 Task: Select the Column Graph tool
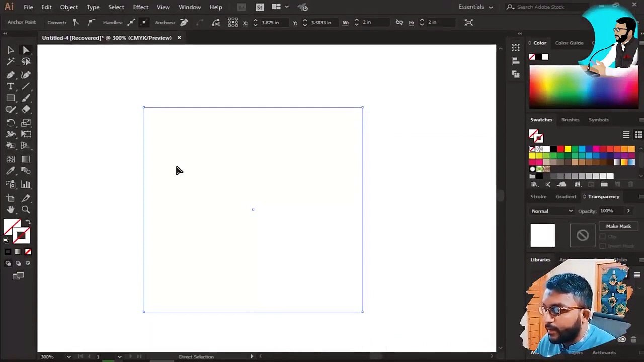(26, 185)
